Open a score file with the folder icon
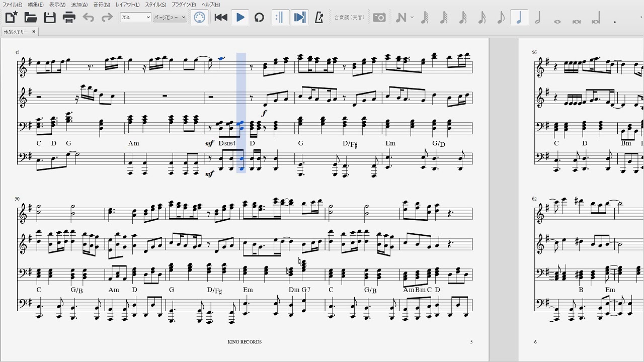This screenshot has height=362, width=644. point(31,18)
